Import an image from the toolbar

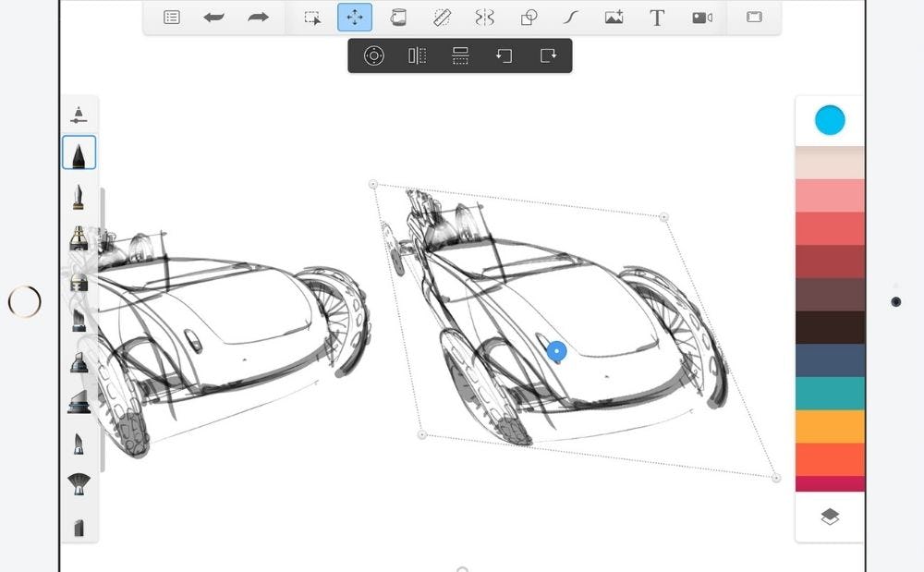pyautogui.click(x=614, y=18)
